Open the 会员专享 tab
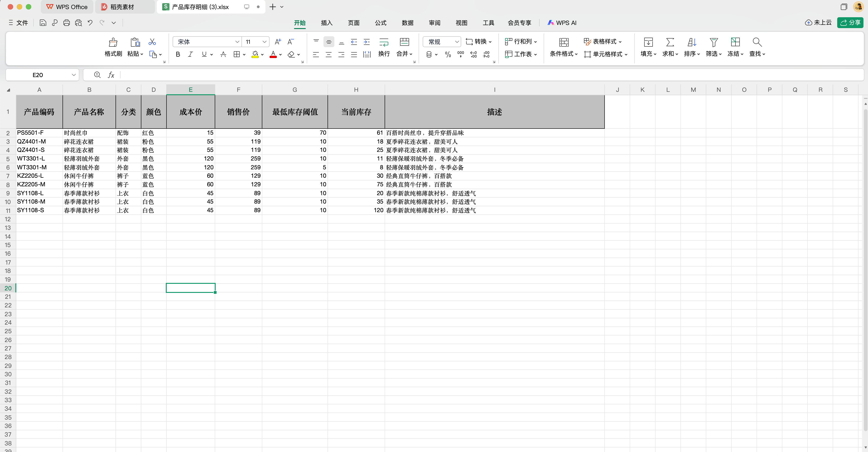 click(x=519, y=23)
